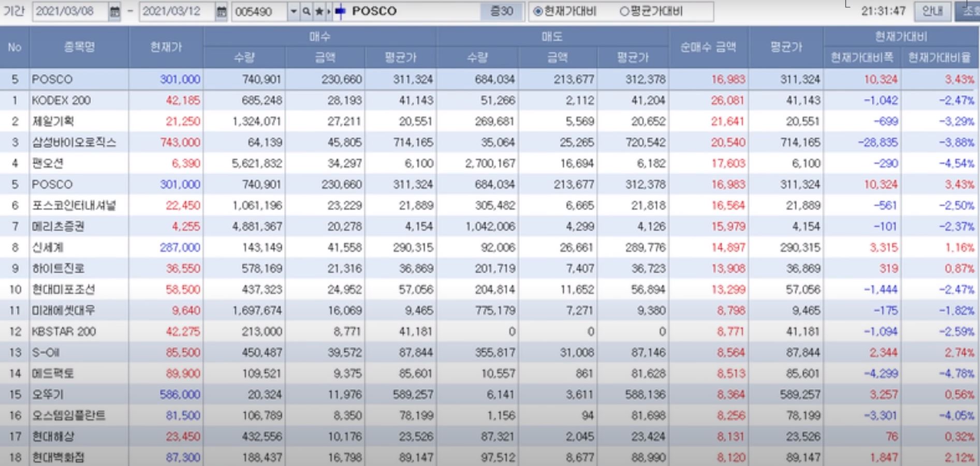Click the 743,000 price in 삼성바이오로직스 row
The image size is (980, 466).
tap(180, 142)
